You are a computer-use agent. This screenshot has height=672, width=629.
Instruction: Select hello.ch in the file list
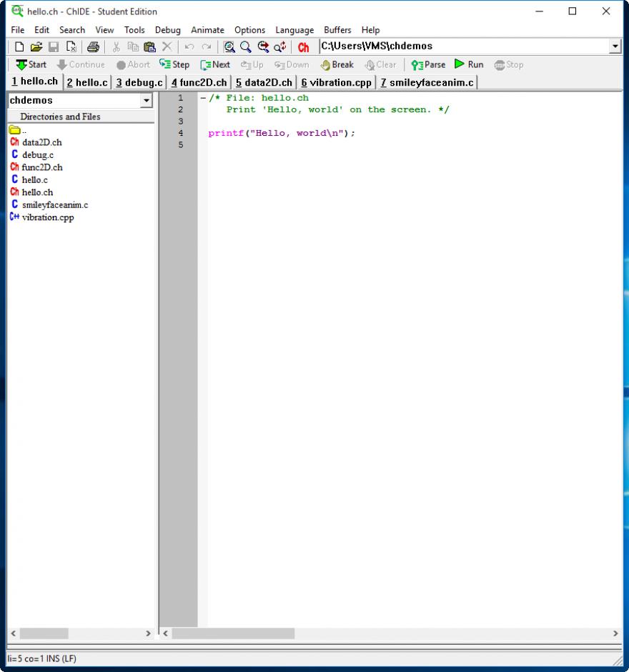31,192
